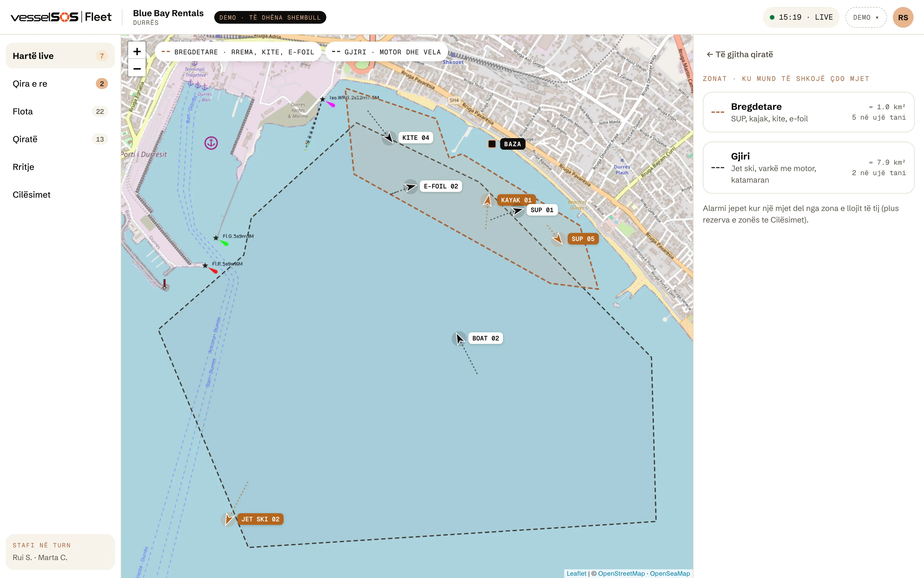Go to the Qiratë section
924x578 pixels.
[x=60, y=139]
